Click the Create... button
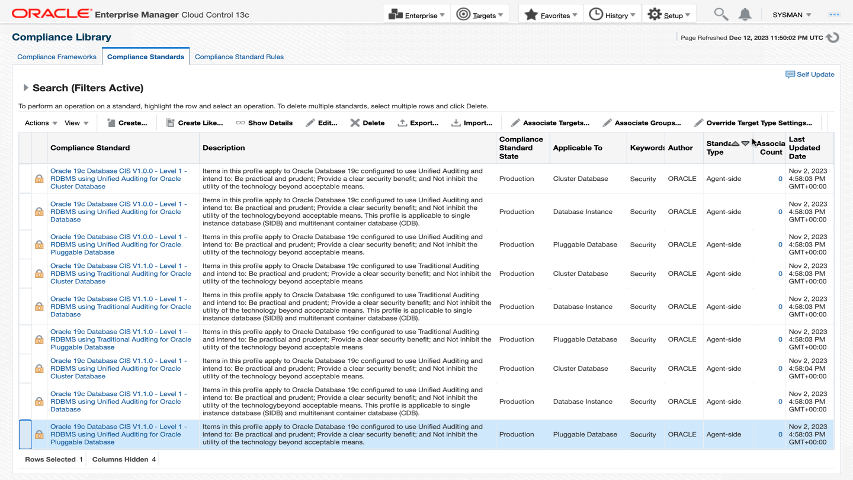The image size is (853, 480). point(127,123)
